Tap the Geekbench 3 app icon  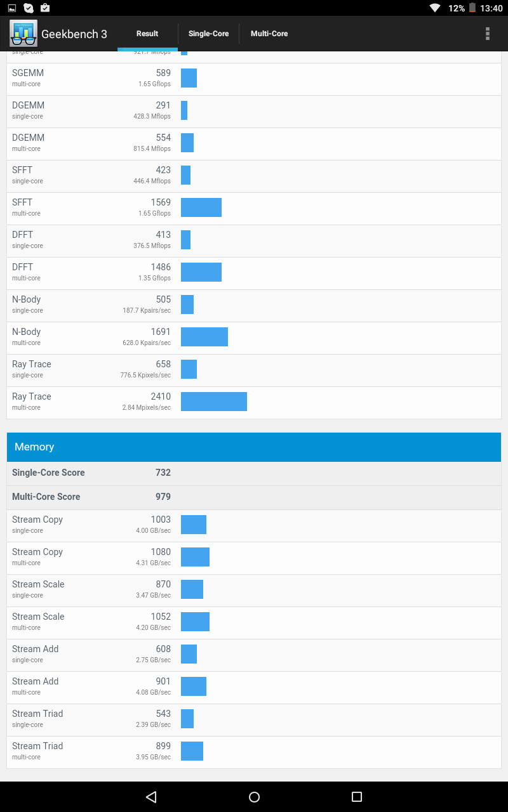23,34
